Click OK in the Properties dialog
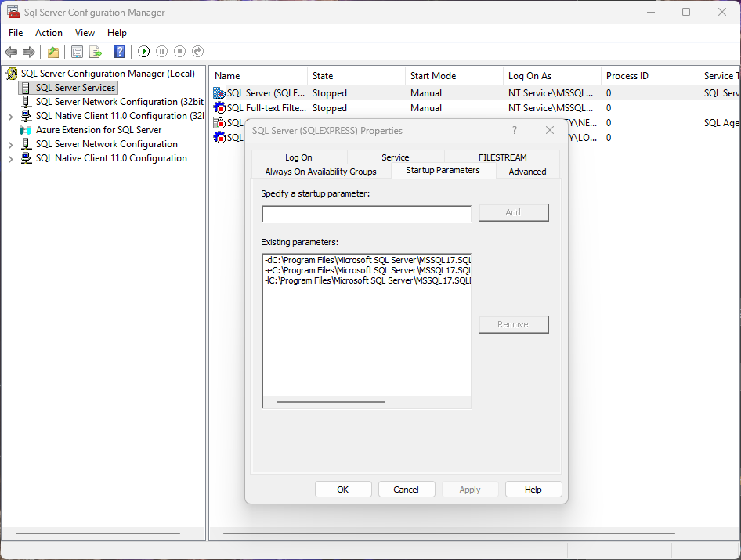 343,490
